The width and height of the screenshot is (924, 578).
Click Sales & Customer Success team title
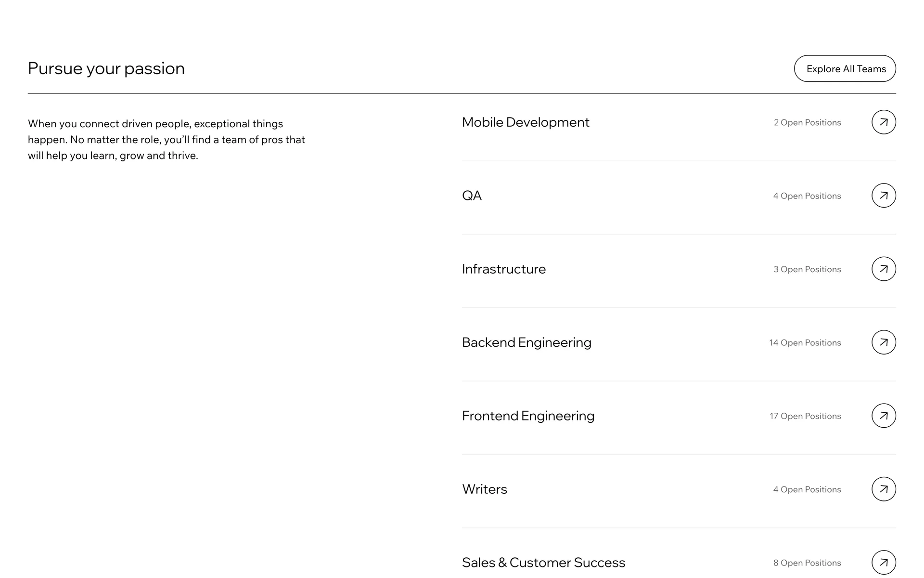click(x=543, y=563)
